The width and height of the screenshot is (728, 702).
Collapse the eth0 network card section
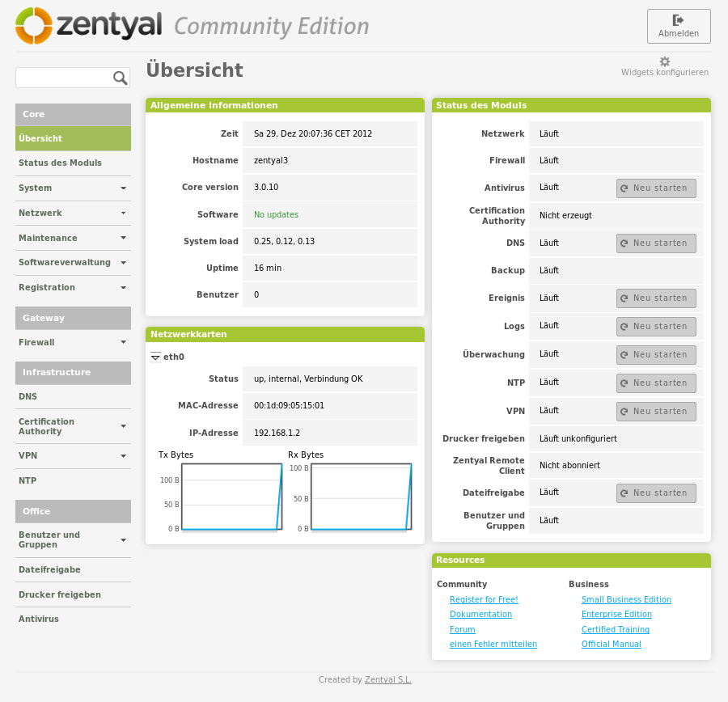tap(155, 357)
